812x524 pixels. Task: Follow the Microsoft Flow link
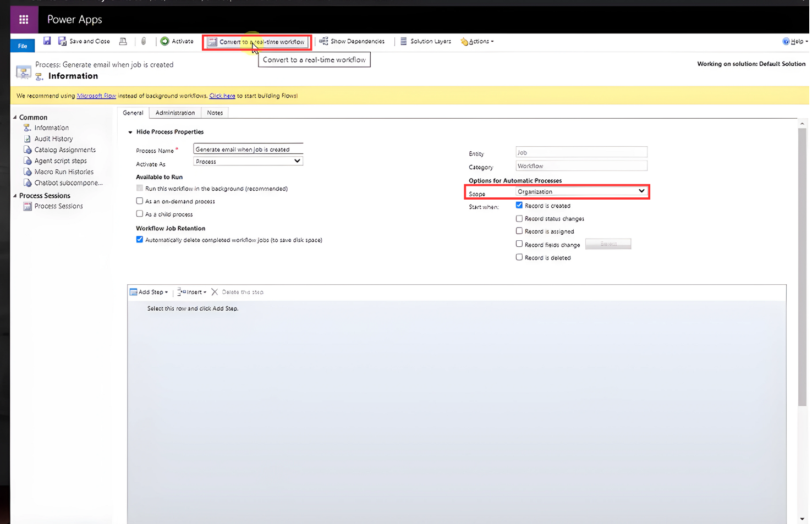[96, 96]
